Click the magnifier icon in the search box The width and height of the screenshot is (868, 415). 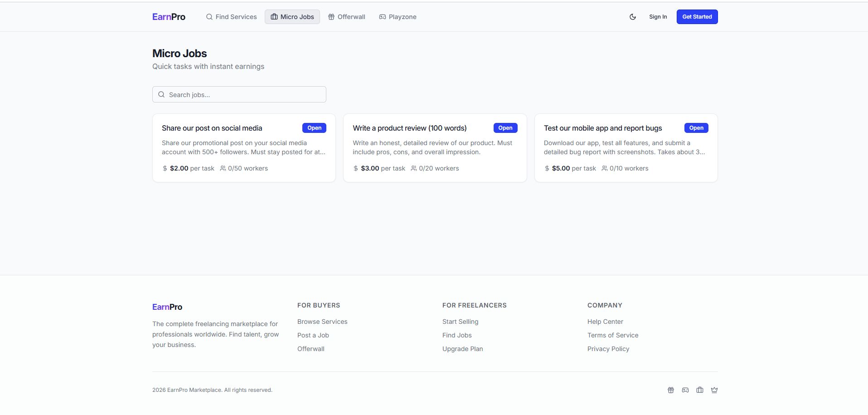click(161, 94)
